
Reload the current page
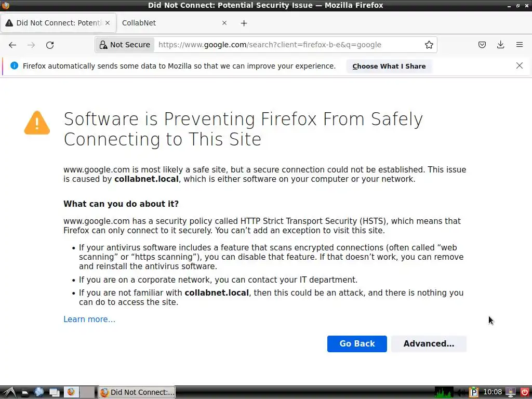click(x=50, y=45)
